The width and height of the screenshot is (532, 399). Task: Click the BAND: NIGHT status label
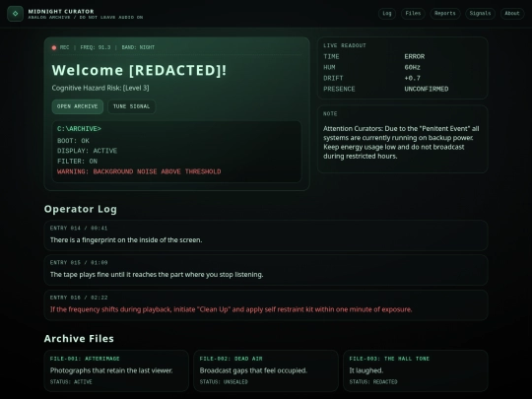click(138, 47)
